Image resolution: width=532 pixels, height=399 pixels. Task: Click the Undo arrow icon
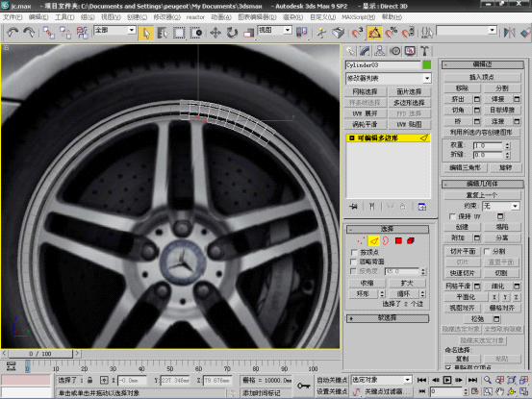point(13,33)
